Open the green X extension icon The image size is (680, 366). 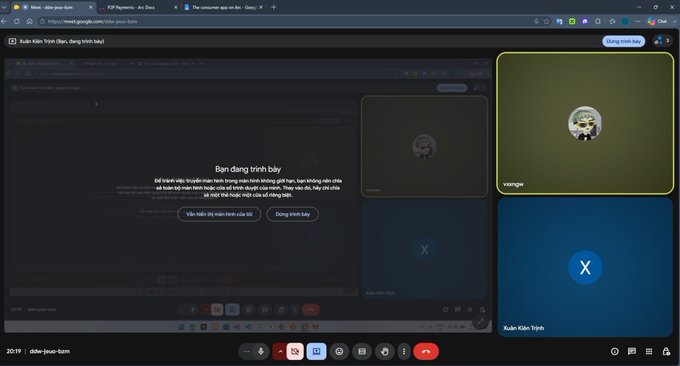pyautogui.click(x=572, y=21)
